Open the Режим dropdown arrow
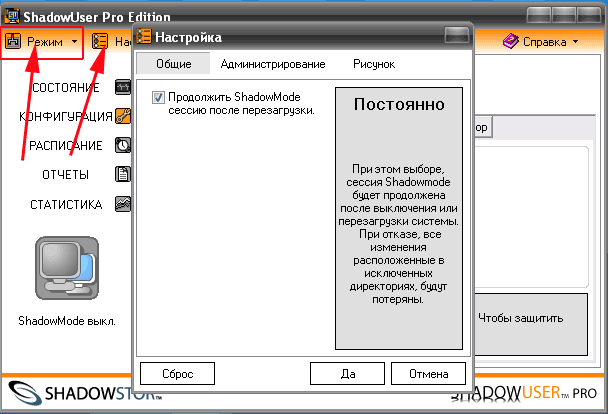This screenshot has height=414, width=608. click(74, 41)
